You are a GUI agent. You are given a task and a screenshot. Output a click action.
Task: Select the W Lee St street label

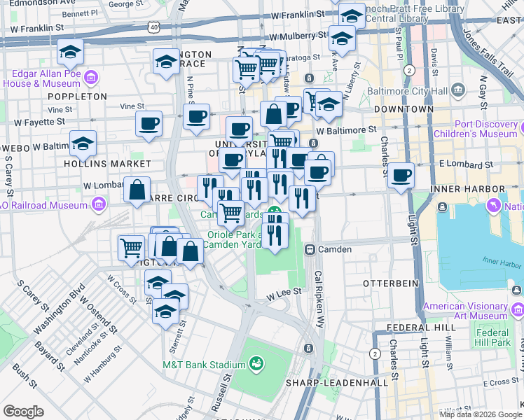[284, 295]
